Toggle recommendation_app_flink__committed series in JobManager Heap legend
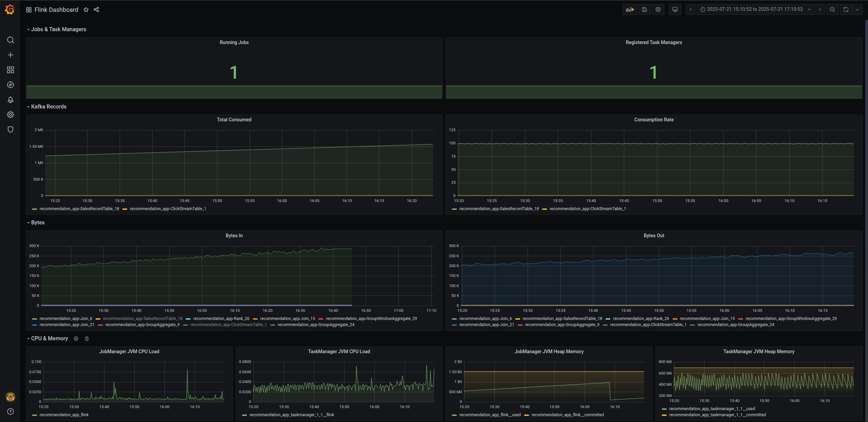The image size is (868, 422). pos(567,415)
